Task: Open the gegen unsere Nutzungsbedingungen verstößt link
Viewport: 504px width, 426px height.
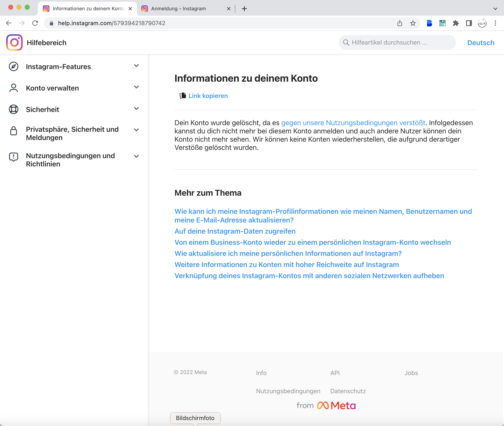Action: tap(353, 123)
